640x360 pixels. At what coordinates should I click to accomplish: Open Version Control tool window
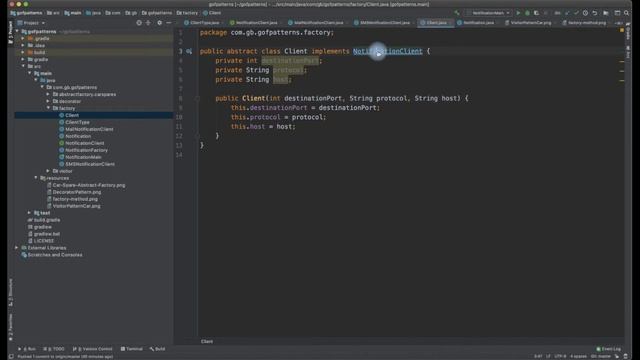pyautogui.click(x=93, y=349)
